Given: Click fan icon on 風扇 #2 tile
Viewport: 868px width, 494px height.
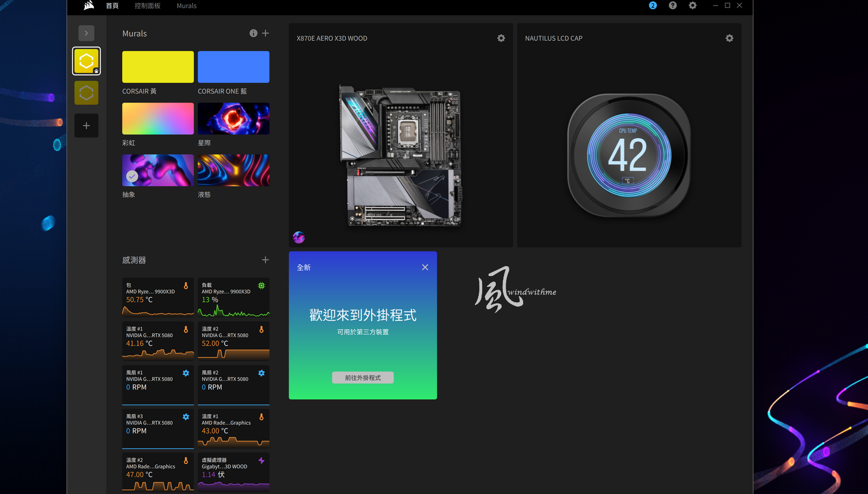Looking at the screenshot, I should pos(261,373).
